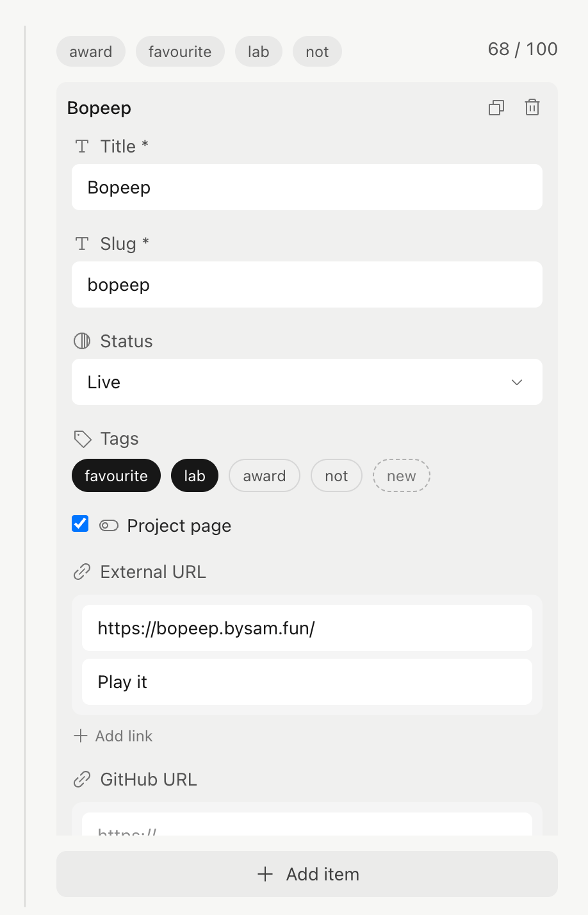Click the Project page label
This screenshot has height=915, width=588.
pos(179,526)
